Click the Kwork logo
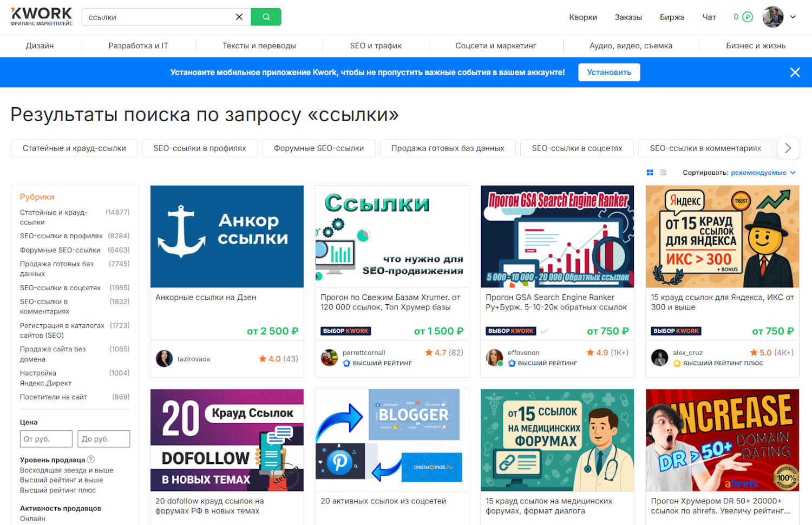Viewport: 812px width, 525px height. (x=42, y=17)
